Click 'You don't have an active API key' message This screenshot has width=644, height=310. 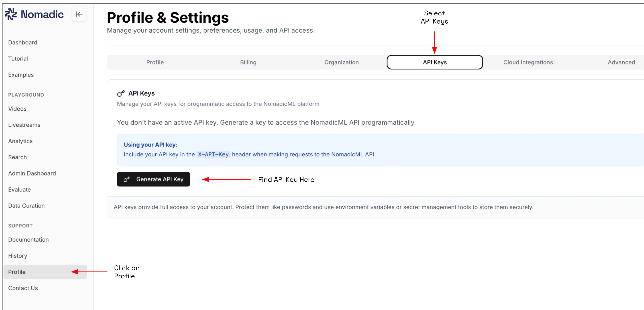pos(266,123)
